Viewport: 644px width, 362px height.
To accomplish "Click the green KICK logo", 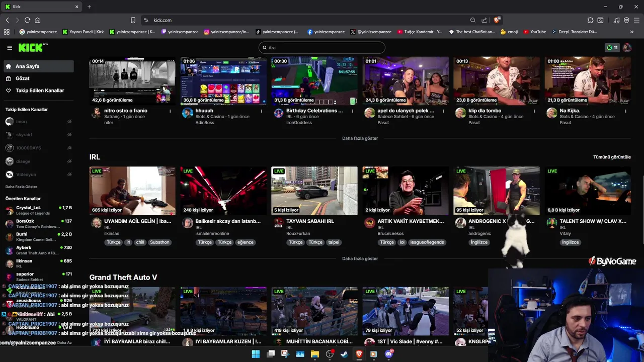I will click(33, 47).
